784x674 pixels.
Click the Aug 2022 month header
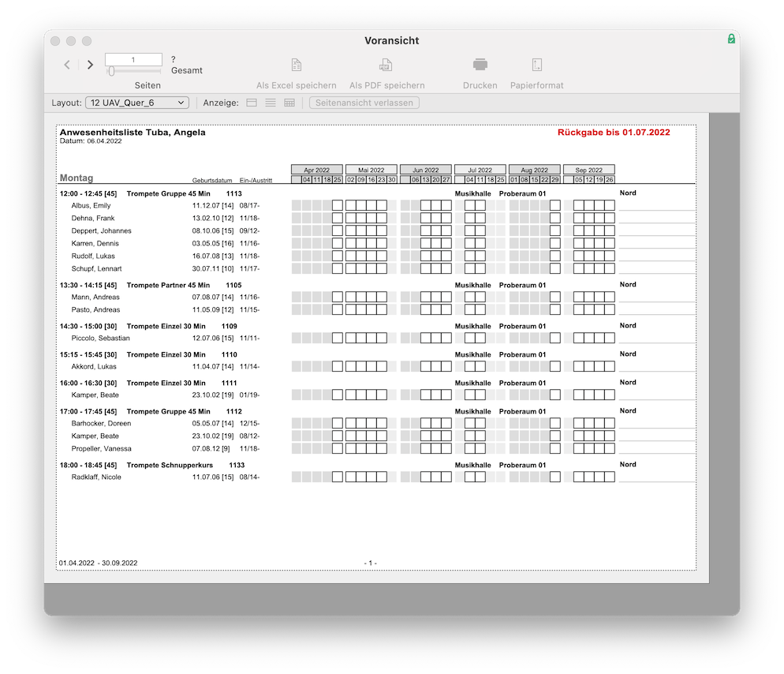pos(535,170)
